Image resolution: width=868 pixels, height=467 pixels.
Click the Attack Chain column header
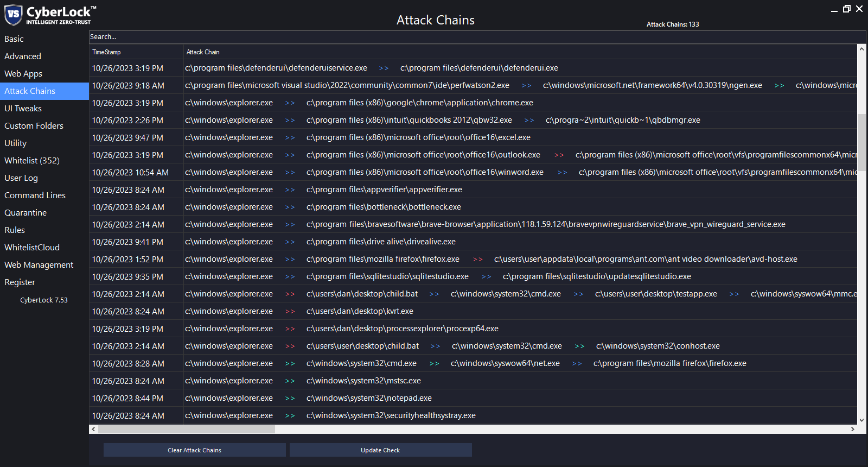[203, 52]
